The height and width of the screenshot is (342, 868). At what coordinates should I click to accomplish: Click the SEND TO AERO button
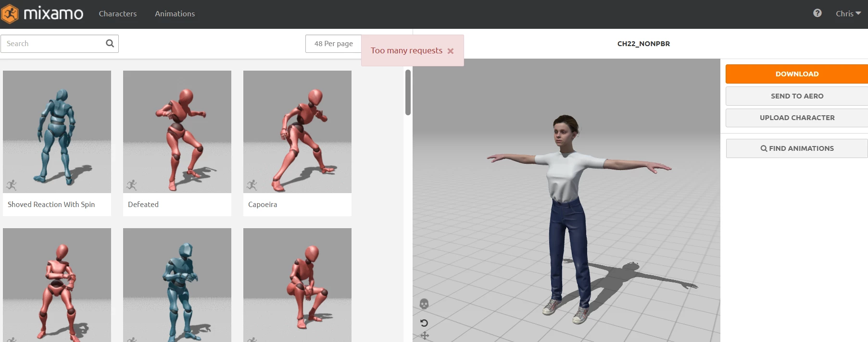pyautogui.click(x=797, y=96)
